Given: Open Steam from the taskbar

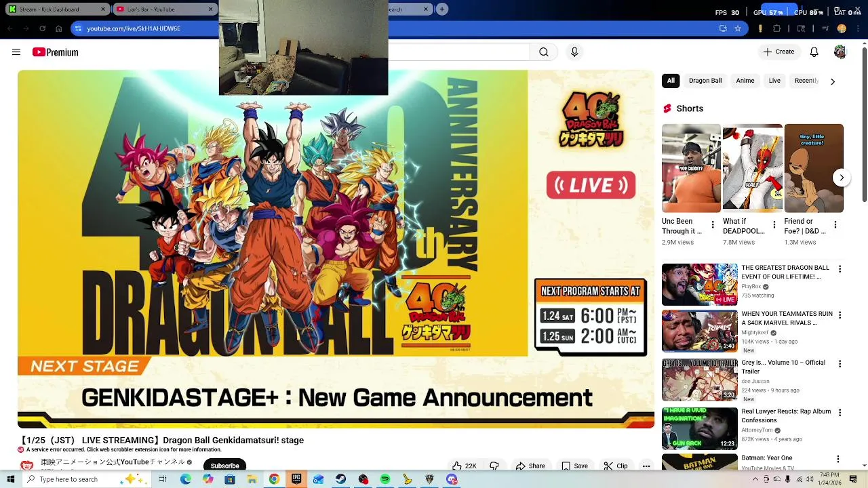Looking at the screenshot, I should pyautogui.click(x=340, y=479).
